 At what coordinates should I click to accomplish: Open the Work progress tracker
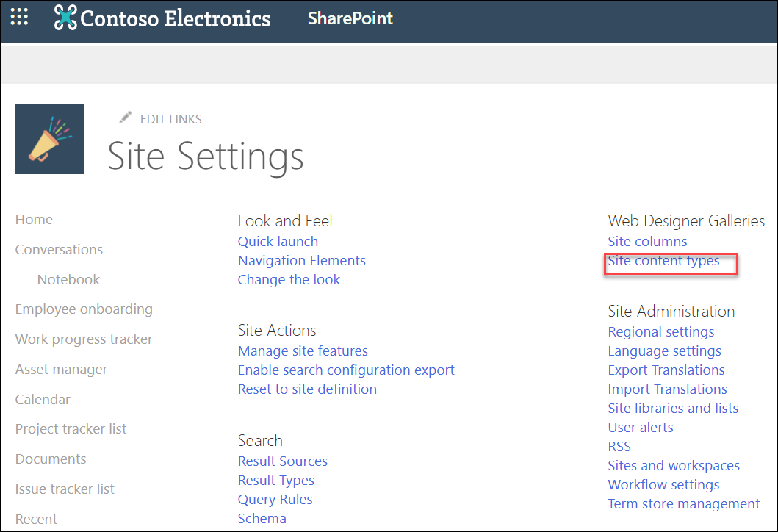tap(83, 339)
